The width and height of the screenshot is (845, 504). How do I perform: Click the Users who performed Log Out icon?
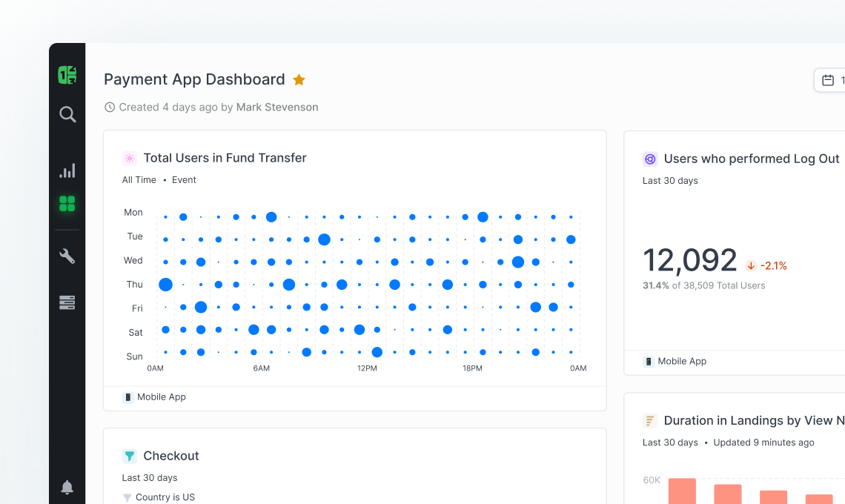click(x=650, y=159)
